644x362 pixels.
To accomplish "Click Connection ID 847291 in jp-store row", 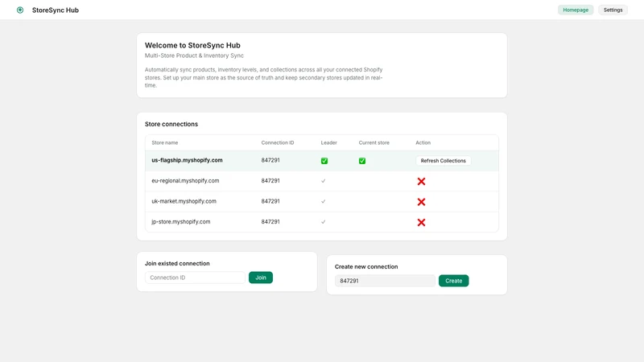I will point(270,222).
